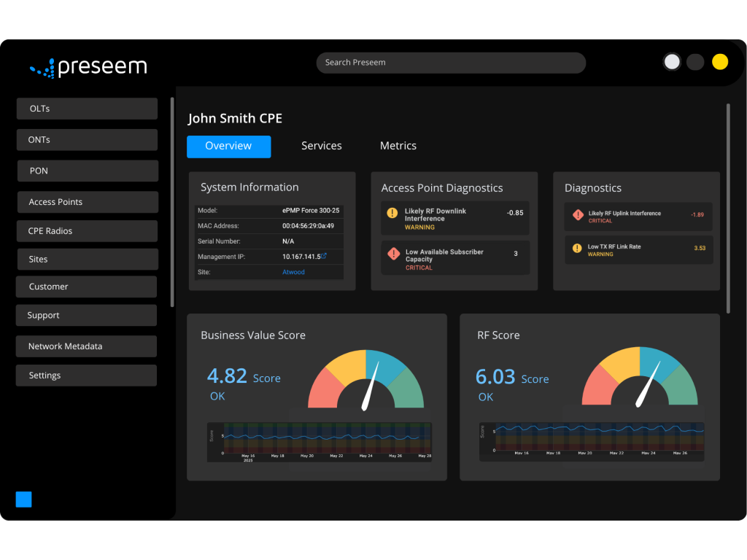Click the Business Value Score gauge needle
Viewport: 747px width, 560px height.
click(x=369, y=386)
